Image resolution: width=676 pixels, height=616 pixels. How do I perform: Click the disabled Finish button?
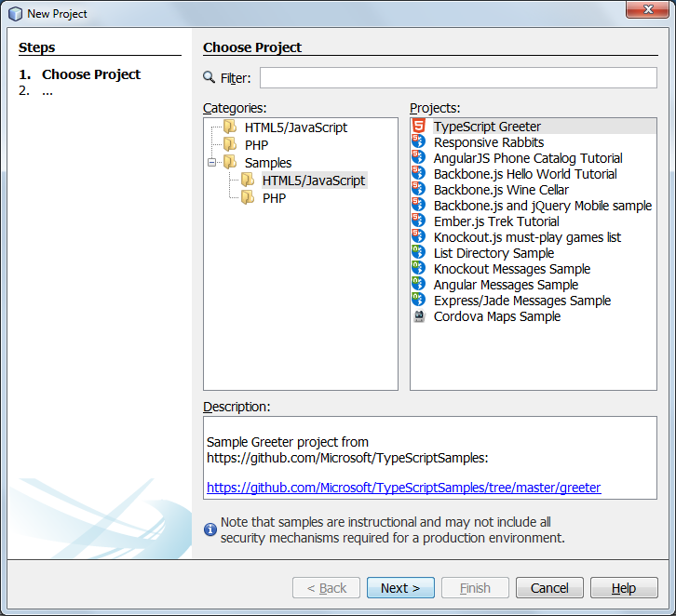[x=475, y=587]
